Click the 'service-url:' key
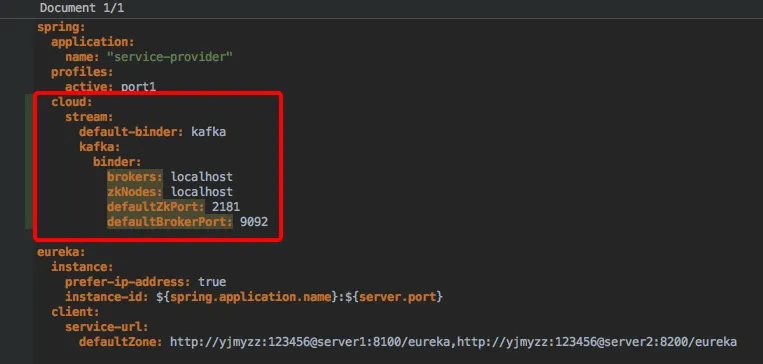Viewport: 763px width, 364px height. pos(107,327)
